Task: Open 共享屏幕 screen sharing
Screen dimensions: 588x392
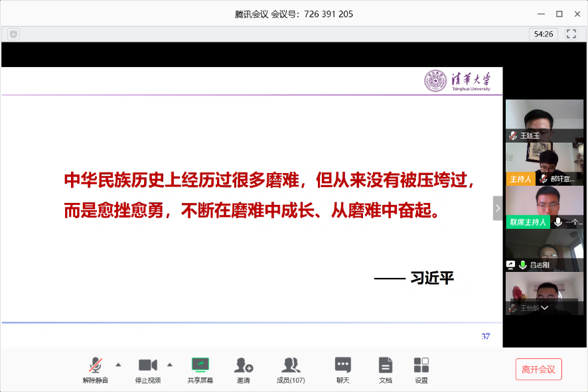Action: [200, 365]
